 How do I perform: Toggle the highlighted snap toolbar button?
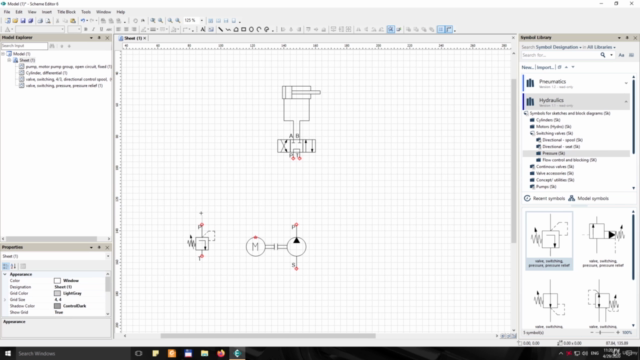point(391,29)
